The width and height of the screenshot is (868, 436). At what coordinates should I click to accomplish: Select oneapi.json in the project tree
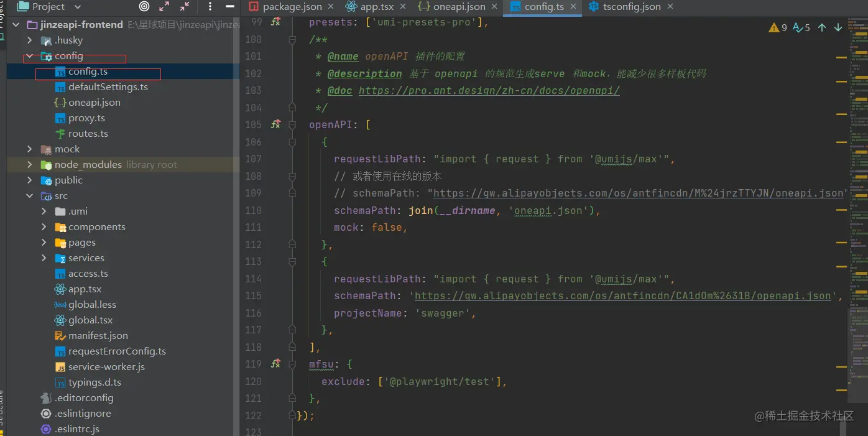tap(94, 103)
